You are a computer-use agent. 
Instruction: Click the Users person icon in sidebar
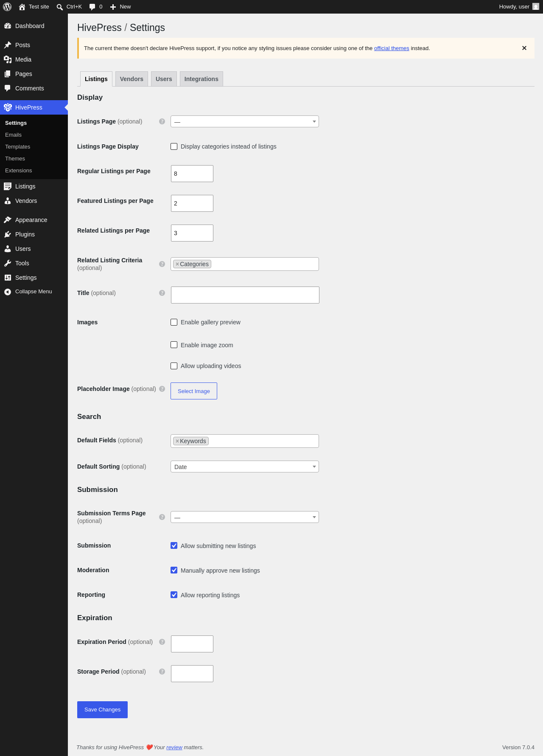point(8,249)
